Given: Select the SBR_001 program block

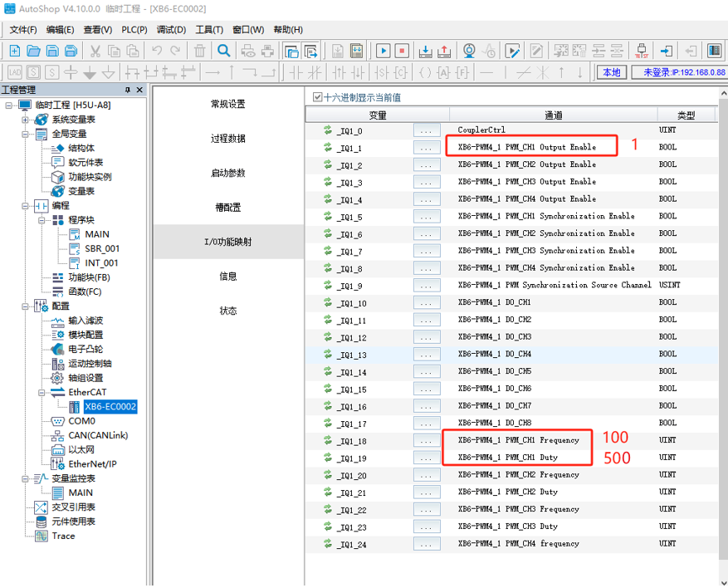Looking at the screenshot, I should [101, 248].
